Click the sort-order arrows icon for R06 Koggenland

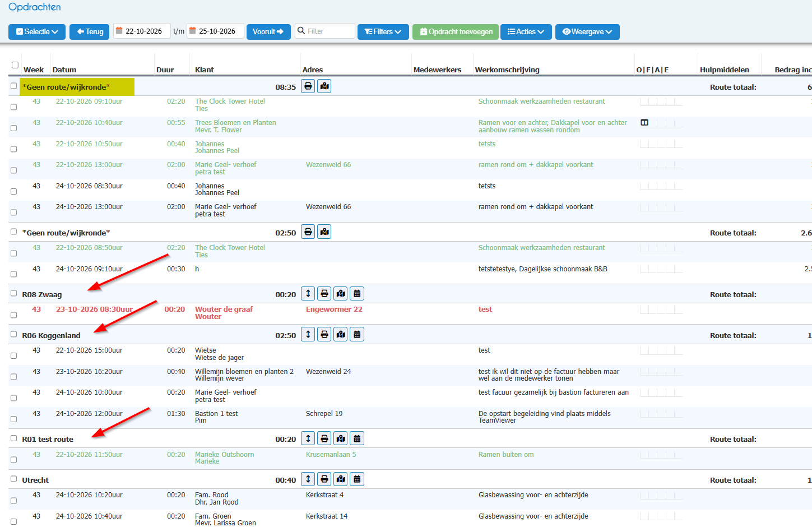[x=308, y=335]
